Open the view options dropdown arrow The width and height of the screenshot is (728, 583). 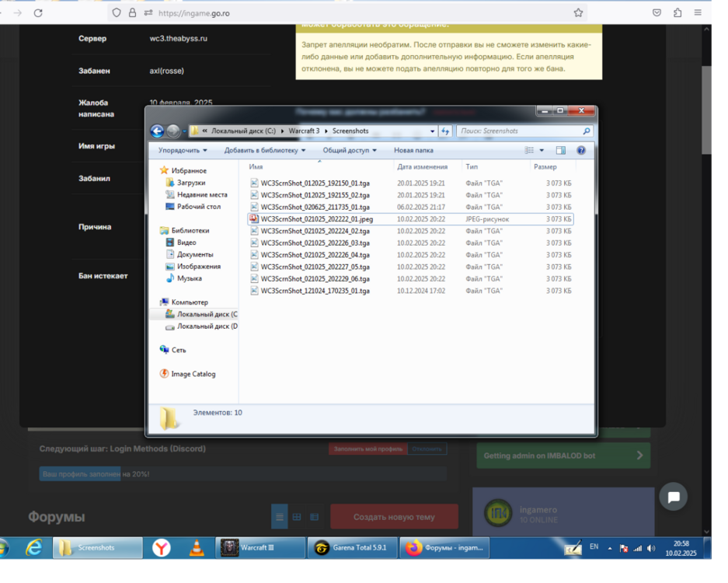tap(542, 151)
